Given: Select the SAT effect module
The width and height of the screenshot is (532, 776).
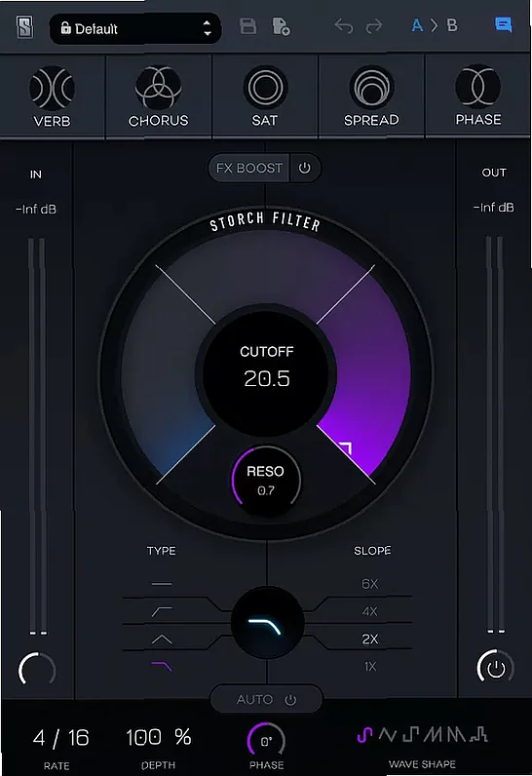Looking at the screenshot, I should click(x=264, y=97).
